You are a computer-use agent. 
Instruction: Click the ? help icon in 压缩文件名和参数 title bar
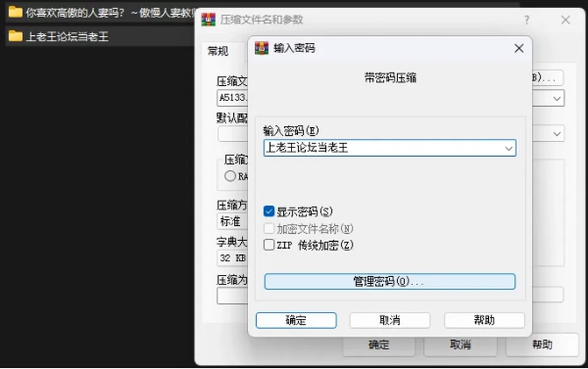pyautogui.click(x=527, y=20)
